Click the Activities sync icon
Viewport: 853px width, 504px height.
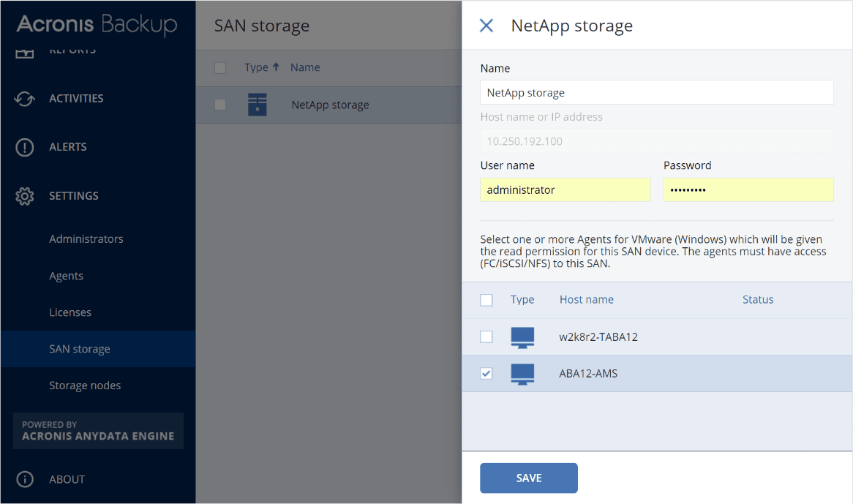pos(25,99)
